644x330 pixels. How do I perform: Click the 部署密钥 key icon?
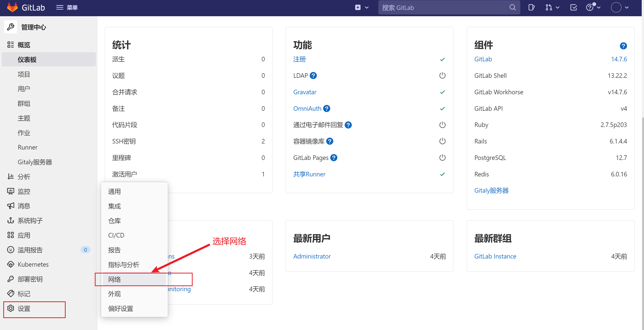tap(10, 279)
